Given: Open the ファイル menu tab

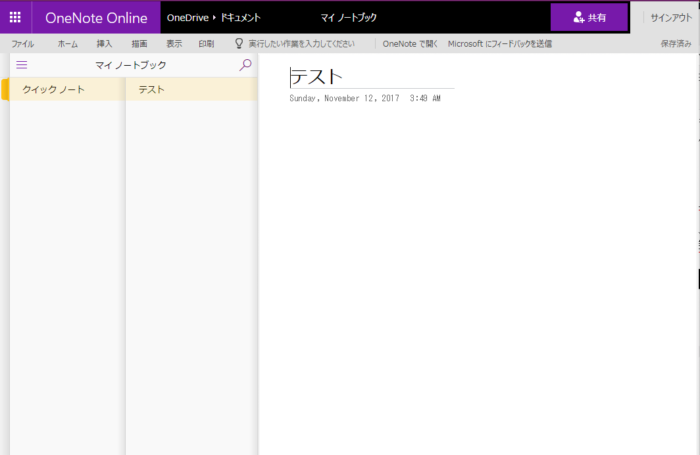Looking at the screenshot, I should click(x=22, y=44).
